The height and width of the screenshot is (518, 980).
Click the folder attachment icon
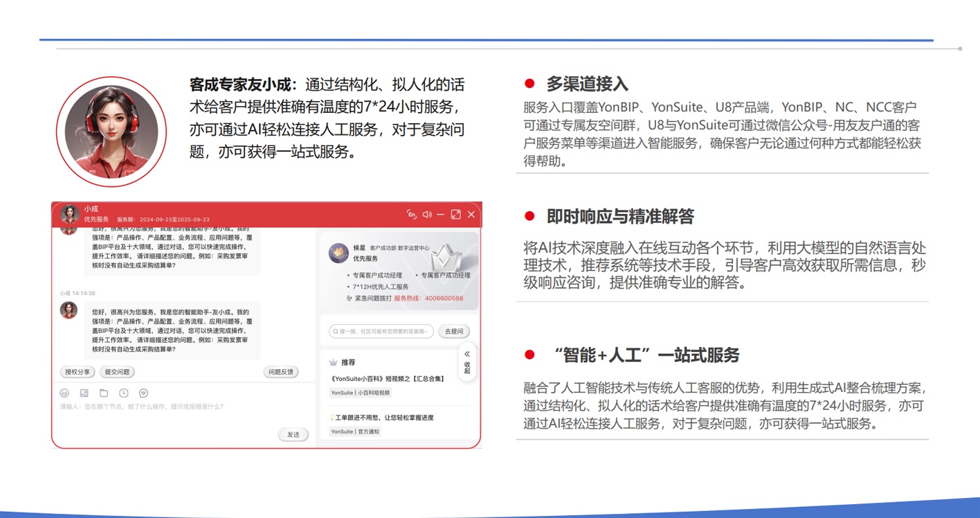(104, 393)
